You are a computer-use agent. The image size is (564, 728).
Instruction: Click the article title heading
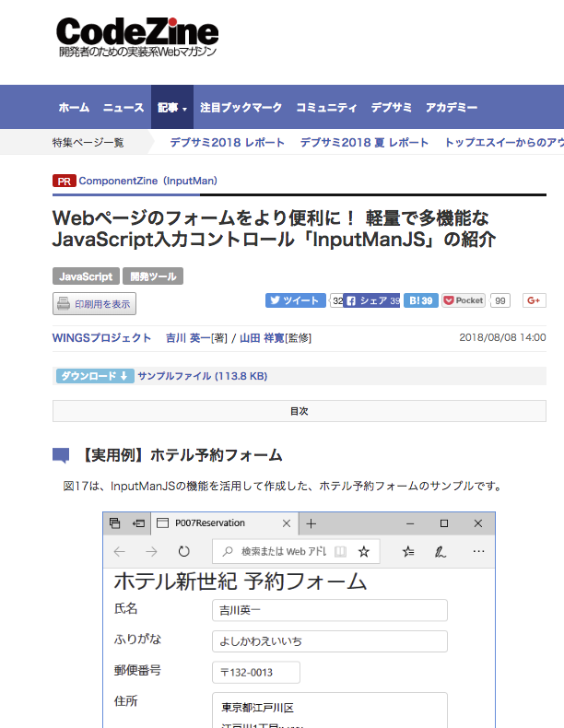[x=274, y=229]
